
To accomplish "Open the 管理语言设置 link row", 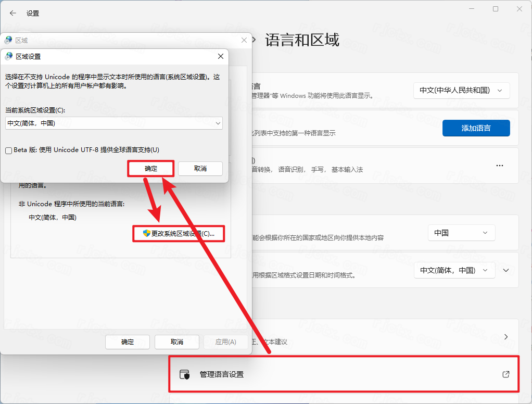I will (344, 374).
